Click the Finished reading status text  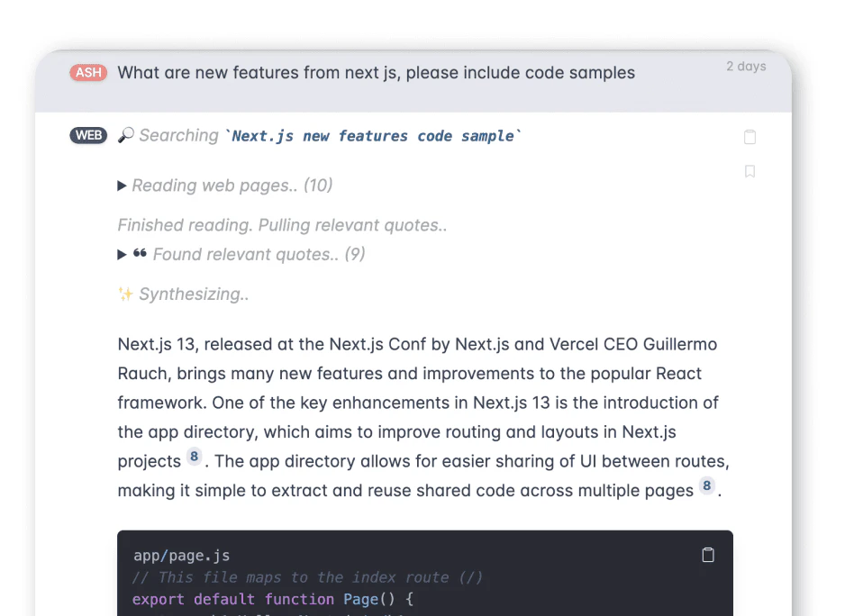282,224
